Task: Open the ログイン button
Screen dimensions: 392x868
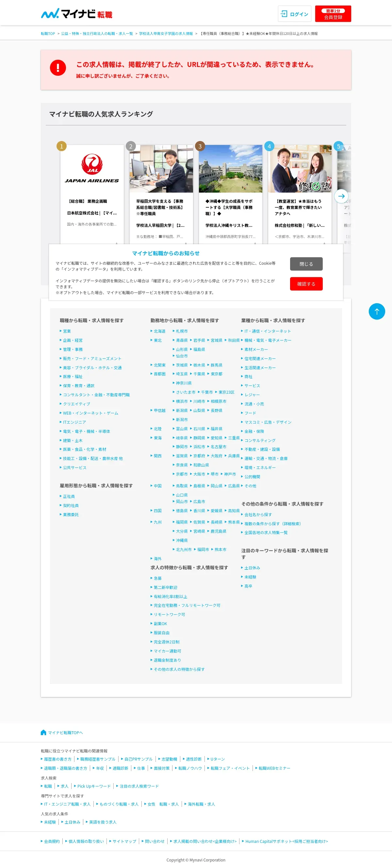Action: click(x=294, y=14)
